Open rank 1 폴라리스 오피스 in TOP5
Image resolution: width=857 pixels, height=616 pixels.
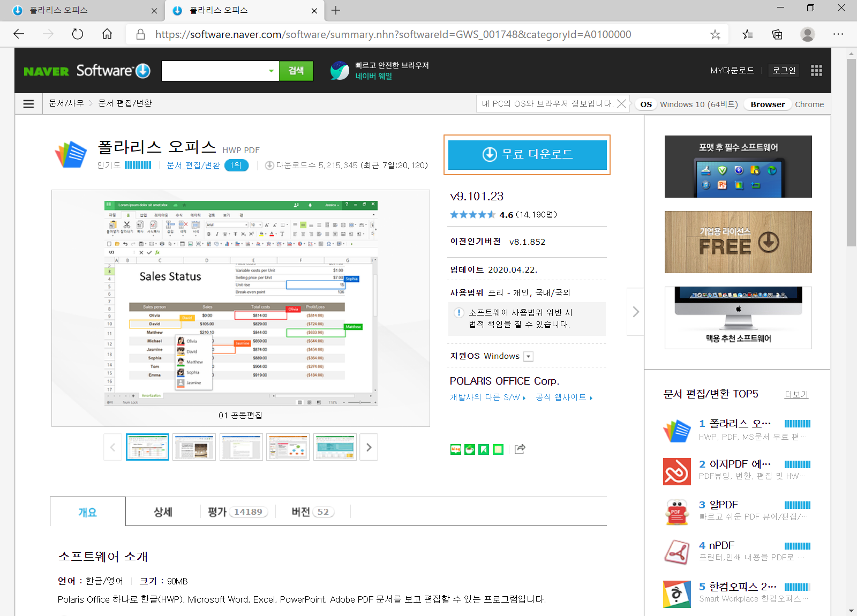tap(740, 424)
